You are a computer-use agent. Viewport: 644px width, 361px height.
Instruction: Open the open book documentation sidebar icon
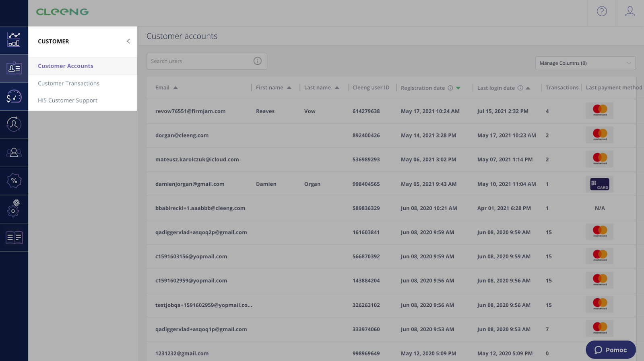14,237
